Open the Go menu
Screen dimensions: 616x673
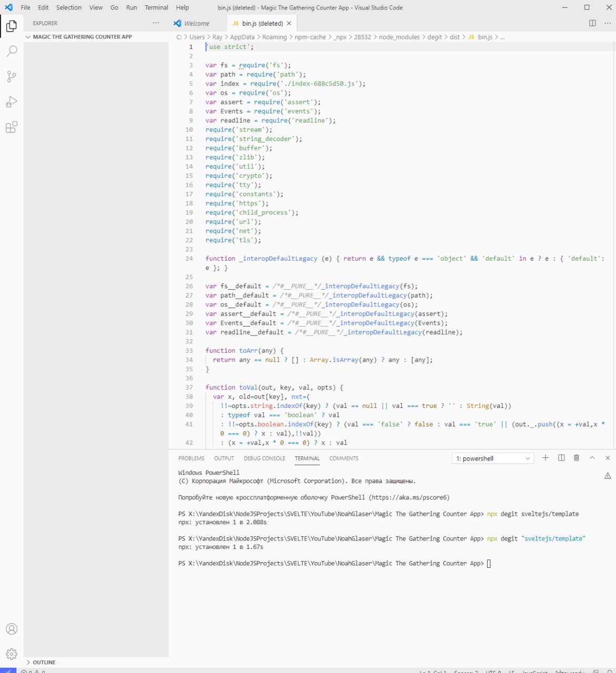[x=115, y=7]
